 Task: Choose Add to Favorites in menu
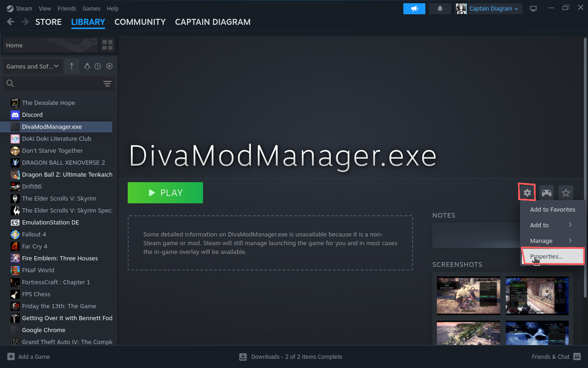tap(553, 209)
